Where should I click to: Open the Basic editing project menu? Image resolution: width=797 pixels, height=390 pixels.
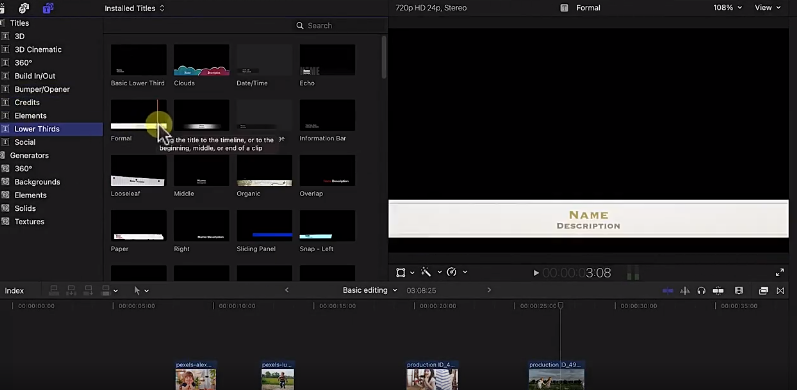point(370,290)
